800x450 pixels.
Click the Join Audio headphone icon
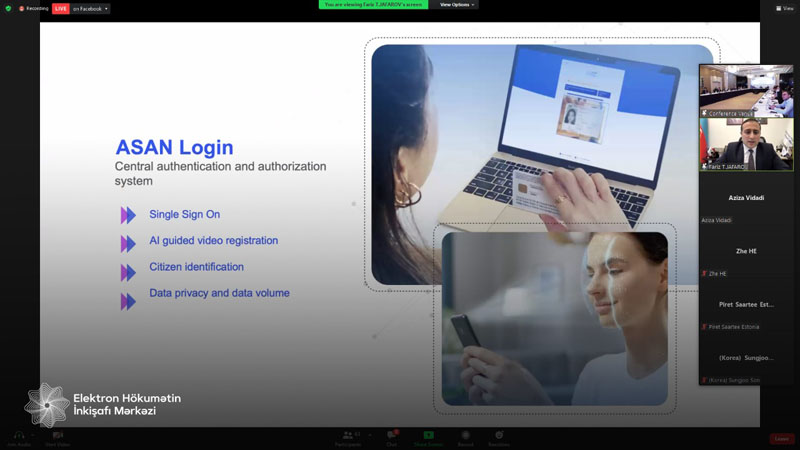tap(19, 437)
